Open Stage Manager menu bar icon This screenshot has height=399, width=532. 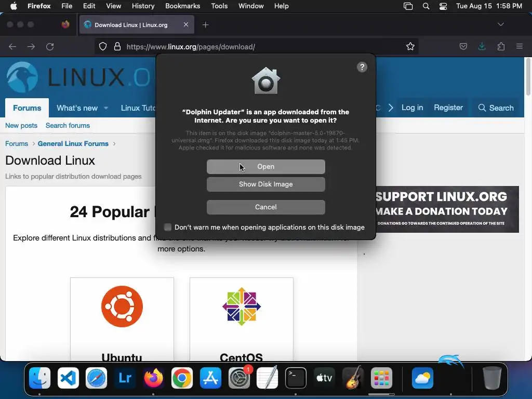click(408, 6)
